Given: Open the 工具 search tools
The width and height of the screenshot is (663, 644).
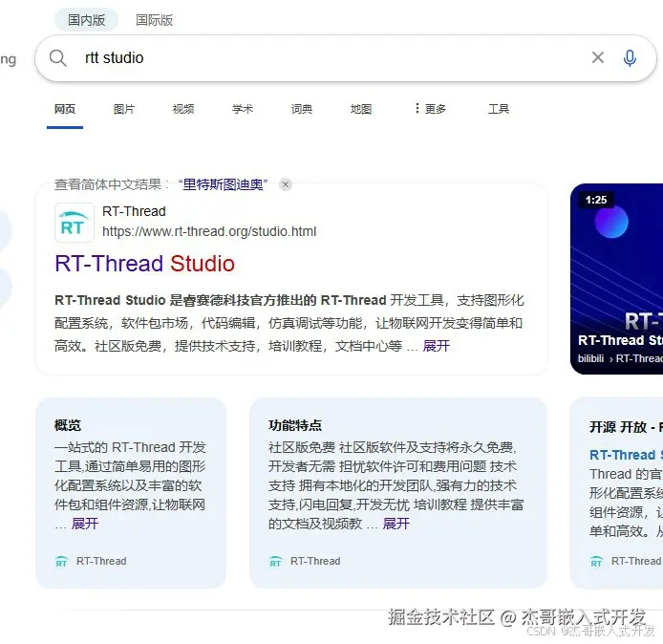Looking at the screenshot, I should [499, 109].
